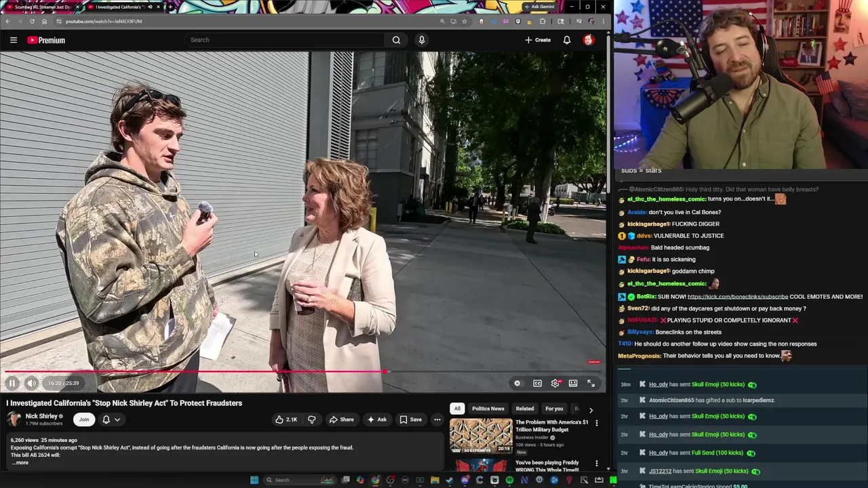Select the For you chip

(x=554, y=409)
